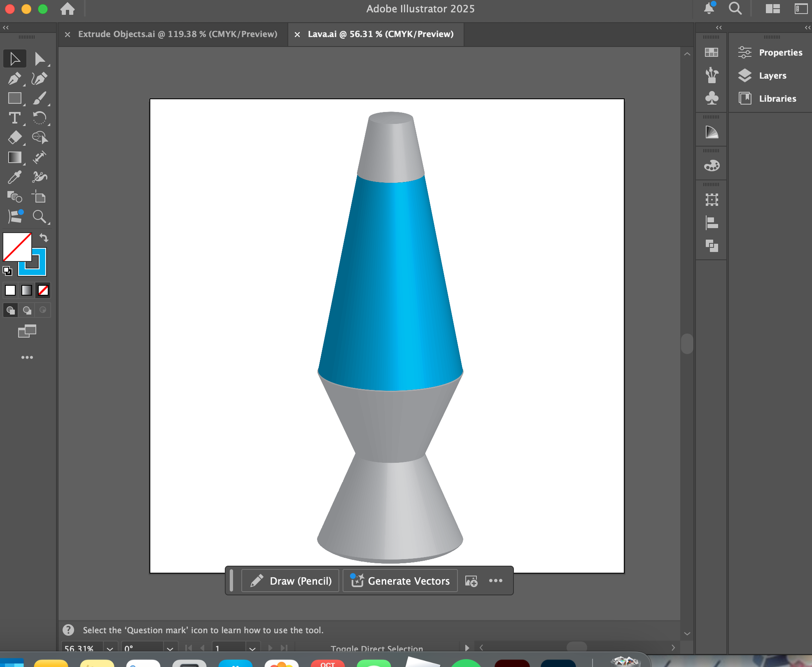Open the Color panel icon

click(712, 165)
